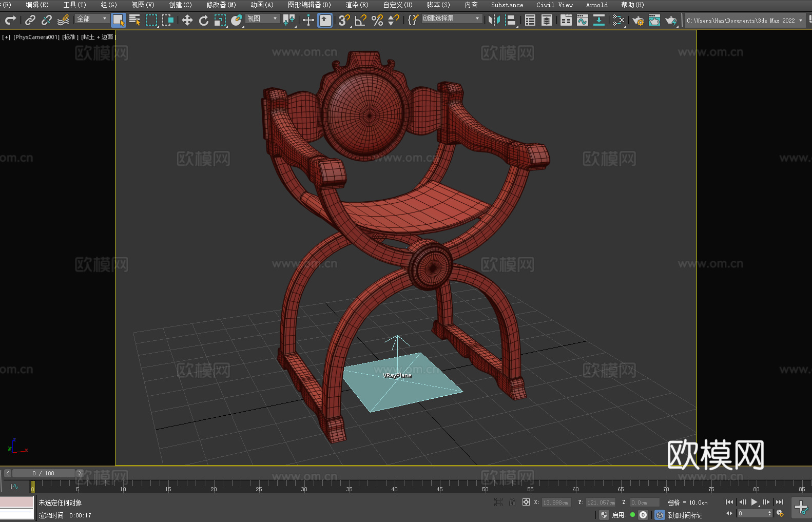
Task: Click the Select and Place icon
Action: pyautogui.click(x=237, y=20)
